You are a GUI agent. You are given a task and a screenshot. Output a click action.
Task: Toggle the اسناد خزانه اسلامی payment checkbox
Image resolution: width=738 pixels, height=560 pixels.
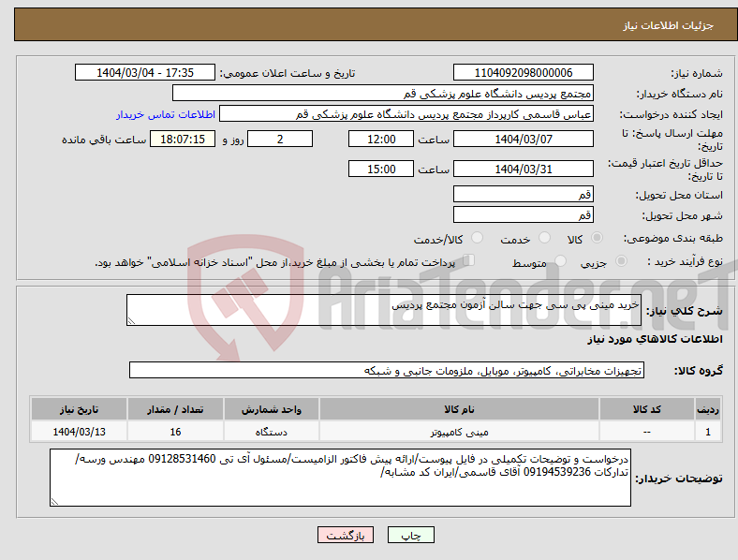coord(469,260)
